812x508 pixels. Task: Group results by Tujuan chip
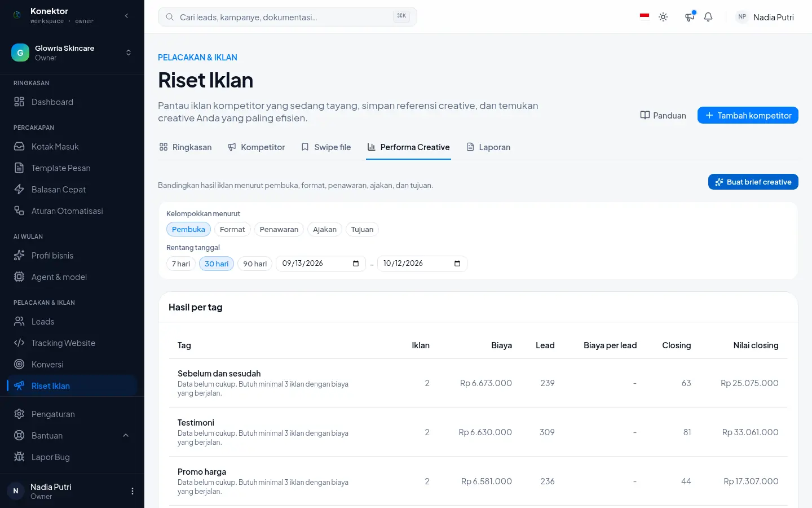(x=362, y=229)
